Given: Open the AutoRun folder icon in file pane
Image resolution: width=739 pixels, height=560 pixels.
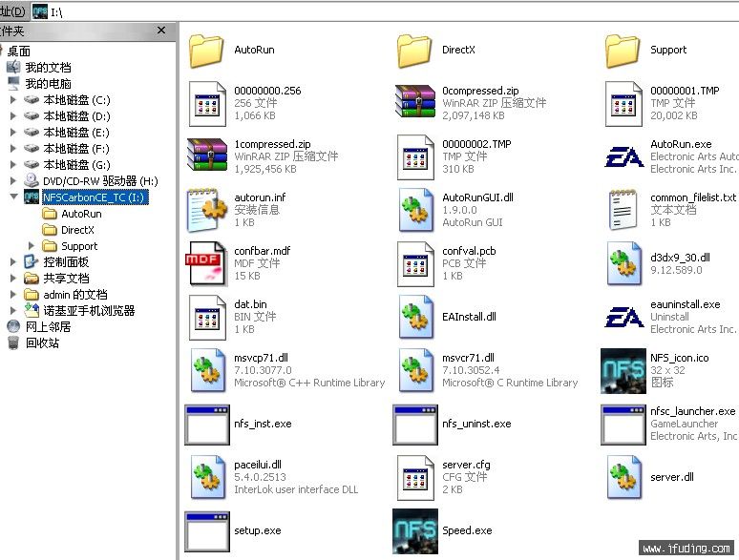Looking at the screenshot, I should (x=206, y=51).
